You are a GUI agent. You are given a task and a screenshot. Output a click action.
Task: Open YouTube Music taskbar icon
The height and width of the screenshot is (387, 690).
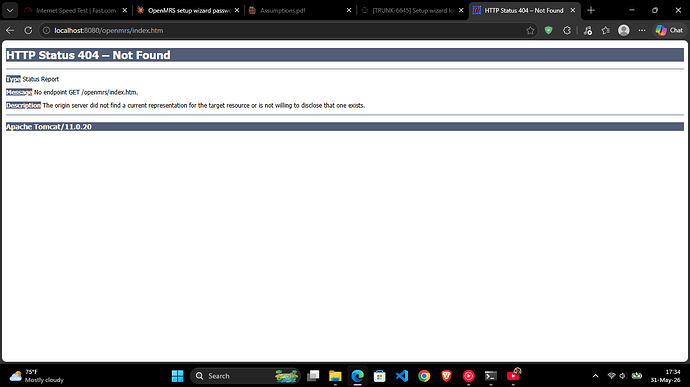469,376
